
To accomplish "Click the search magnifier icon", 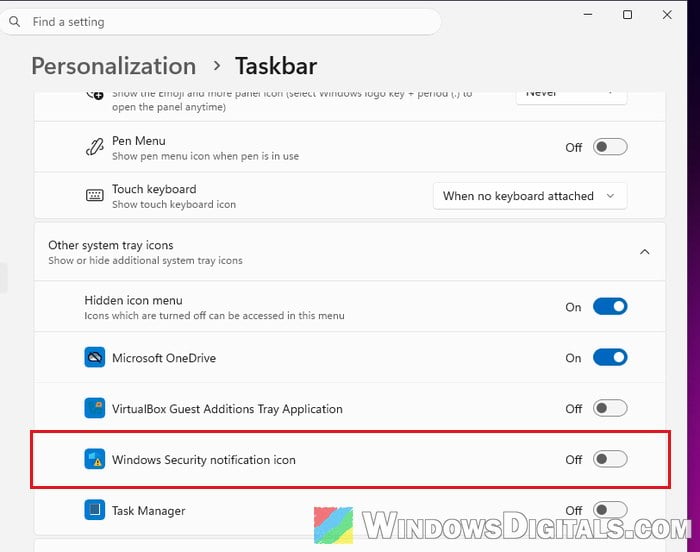I will (14, 21).
